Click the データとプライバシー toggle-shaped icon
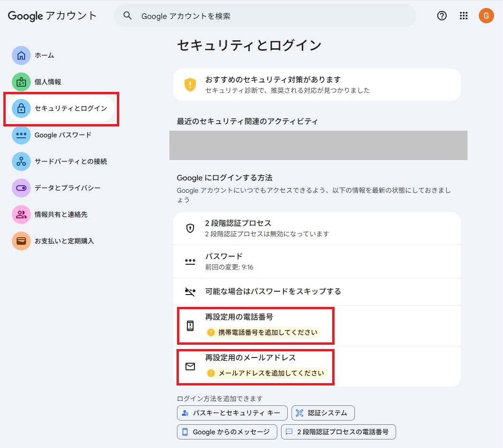This screenshot has width=503, height=448. coord(21,188)
